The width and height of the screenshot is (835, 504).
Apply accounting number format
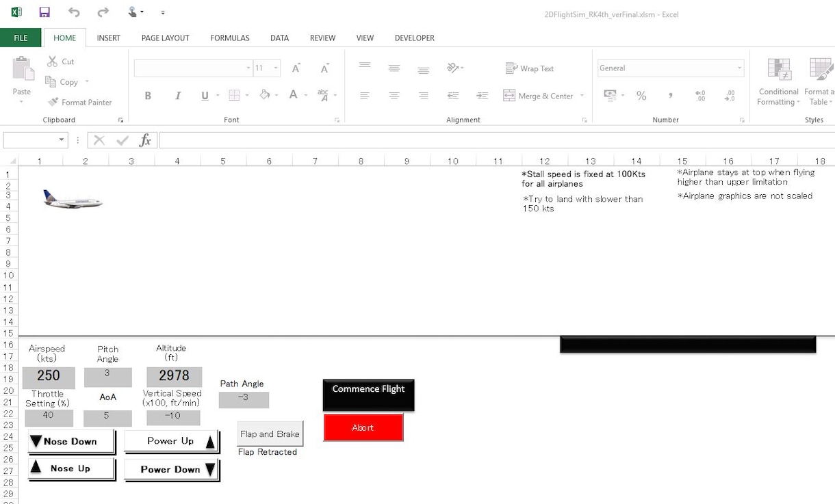pyautogui.click(x=608, y=96)
